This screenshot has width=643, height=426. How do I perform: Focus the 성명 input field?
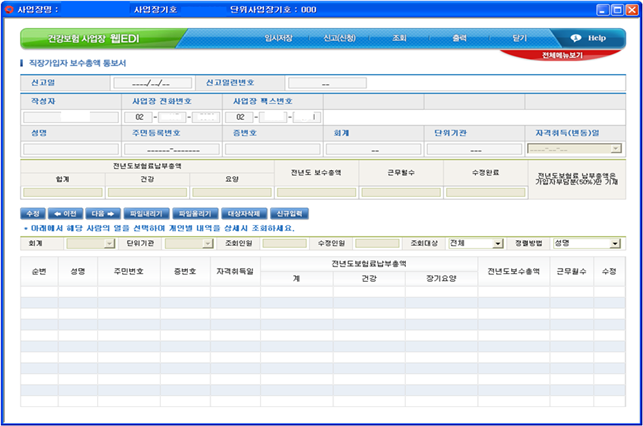pos(71,149)
